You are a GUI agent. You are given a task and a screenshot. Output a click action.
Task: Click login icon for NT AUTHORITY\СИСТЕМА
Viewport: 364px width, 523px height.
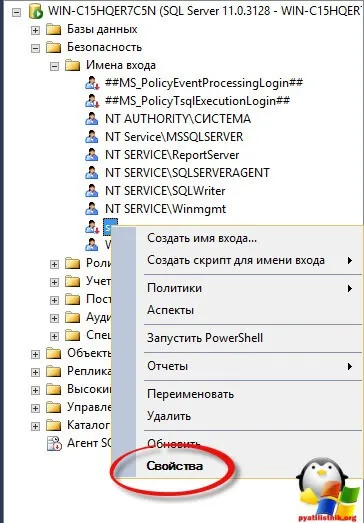pos(91,119)
